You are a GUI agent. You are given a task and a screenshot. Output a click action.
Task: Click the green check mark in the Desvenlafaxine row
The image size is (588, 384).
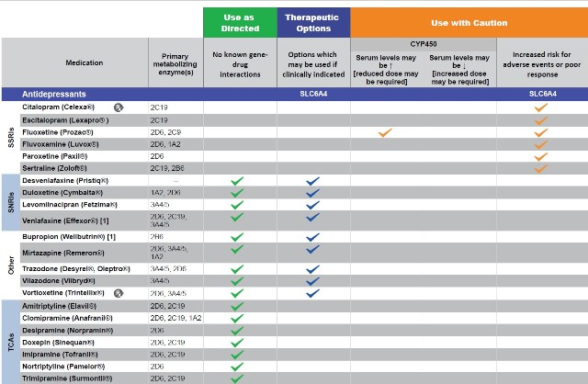point(238,181)
